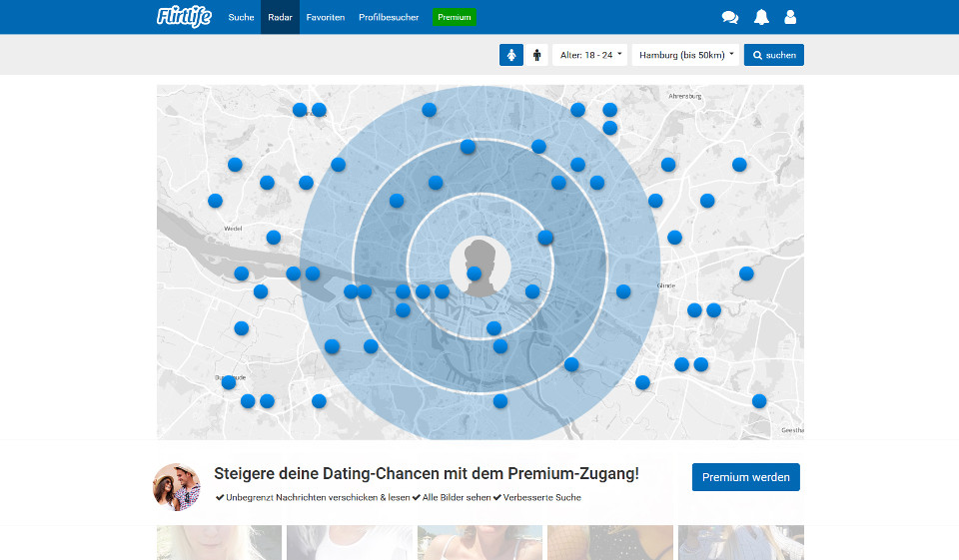Select the male gender filter

537,55
